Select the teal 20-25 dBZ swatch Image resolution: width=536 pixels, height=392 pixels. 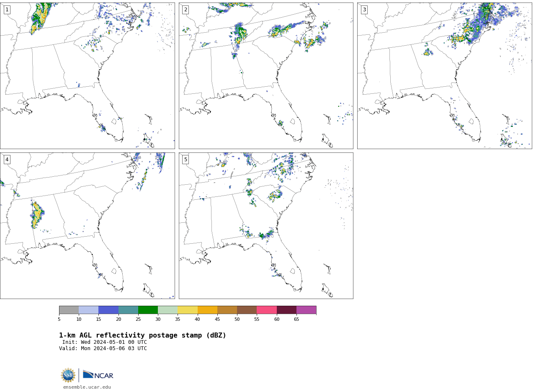tap(128, 310)
